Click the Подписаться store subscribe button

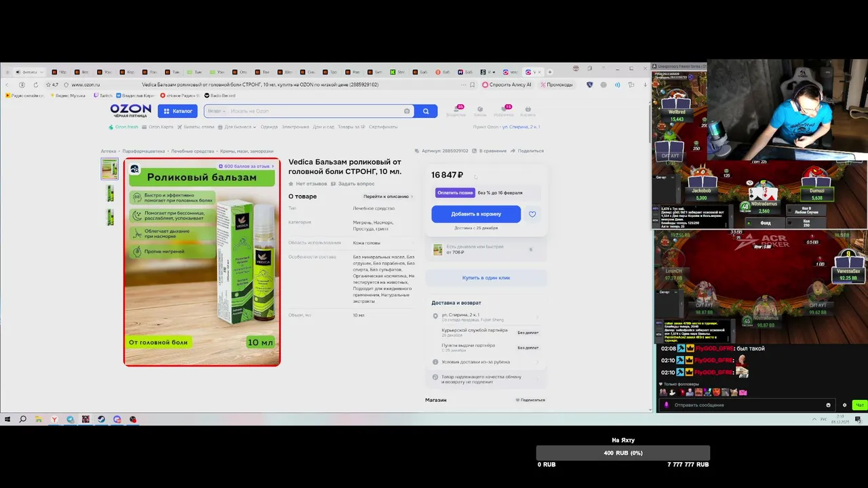(530, 400)
